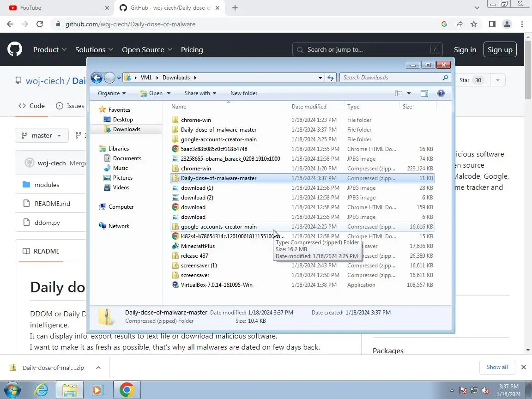Select Documents under Libraries
Image resolution: width=532 pixels, height=399 pixels.
coord(127,158)
